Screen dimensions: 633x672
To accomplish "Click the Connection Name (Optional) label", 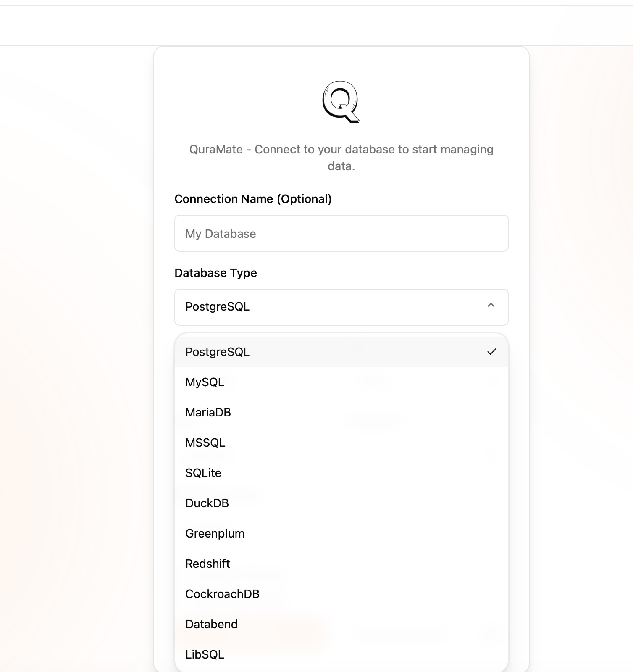I will point(252,199).
